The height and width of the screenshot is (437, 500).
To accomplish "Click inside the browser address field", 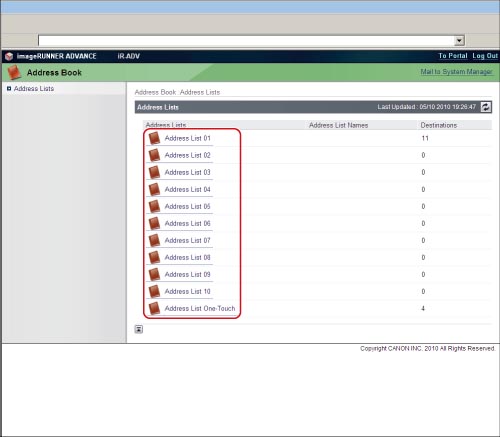I will 247,41.
